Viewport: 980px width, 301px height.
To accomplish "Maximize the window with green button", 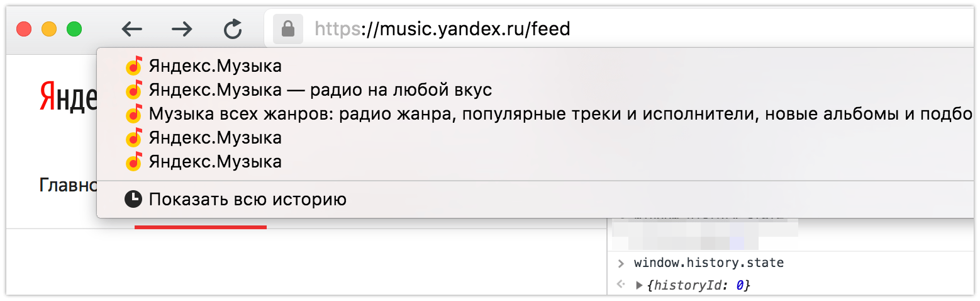I will (74, 29).
